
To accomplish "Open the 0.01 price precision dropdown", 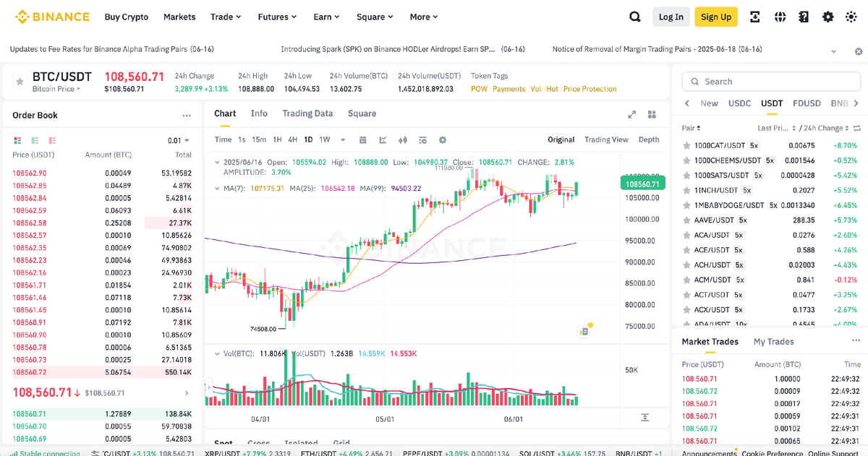I will point(179,140).
